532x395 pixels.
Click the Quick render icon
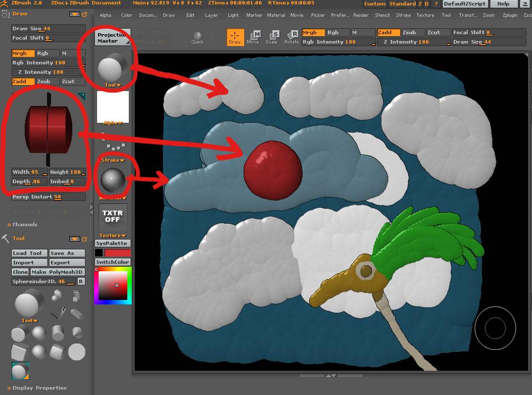coord(198,38)
